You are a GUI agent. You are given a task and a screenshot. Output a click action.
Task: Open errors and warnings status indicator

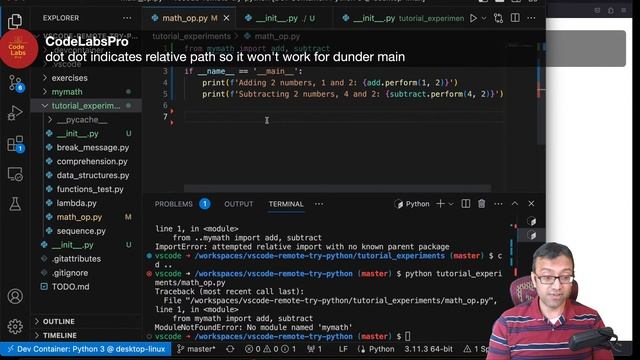coord(270,349)
